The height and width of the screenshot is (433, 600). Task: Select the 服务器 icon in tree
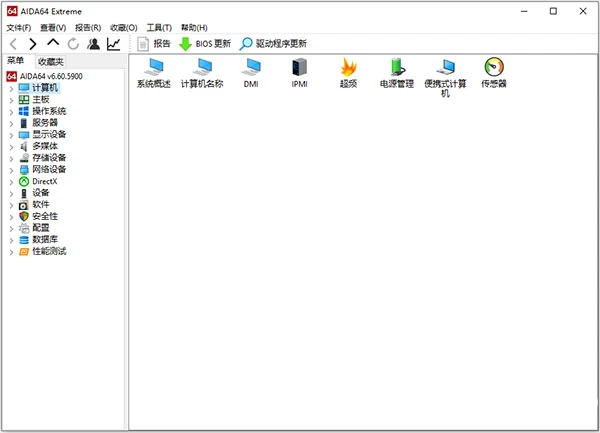coord(24,123)
